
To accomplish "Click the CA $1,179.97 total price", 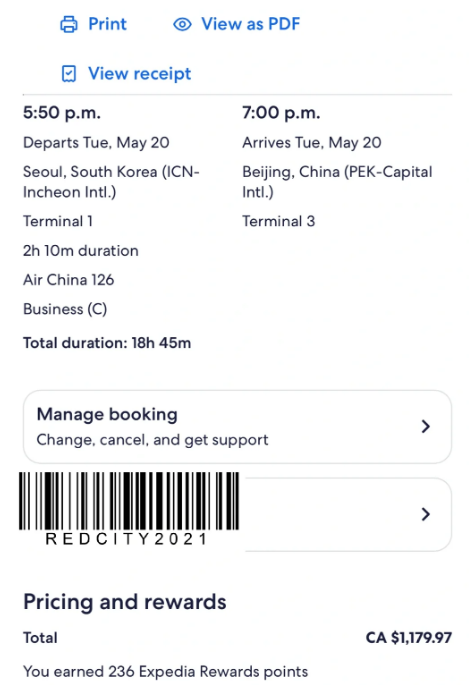I will coord(409,638).
